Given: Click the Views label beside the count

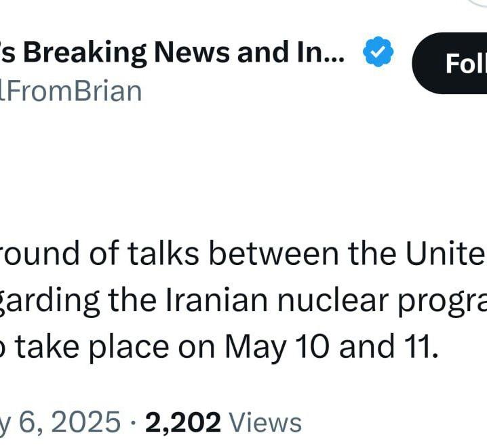Looking at the screenshot, I should point(265,422).
